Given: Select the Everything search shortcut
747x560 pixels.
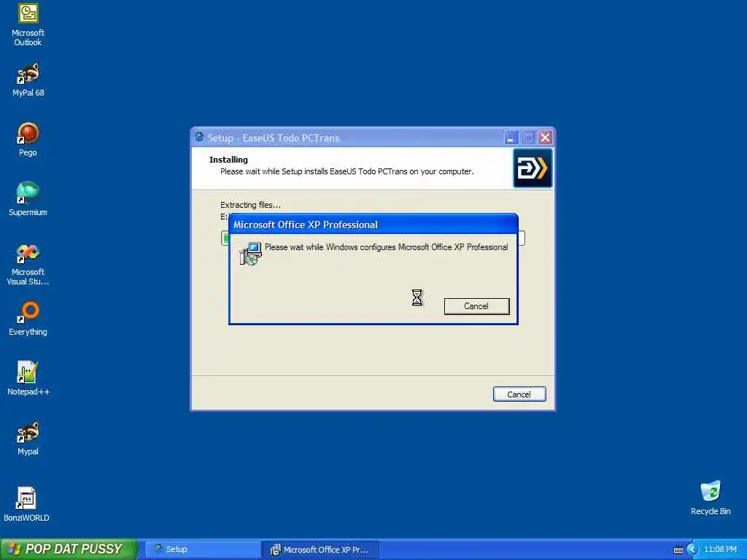Looking at the screenshot, I should pos(28,319).
